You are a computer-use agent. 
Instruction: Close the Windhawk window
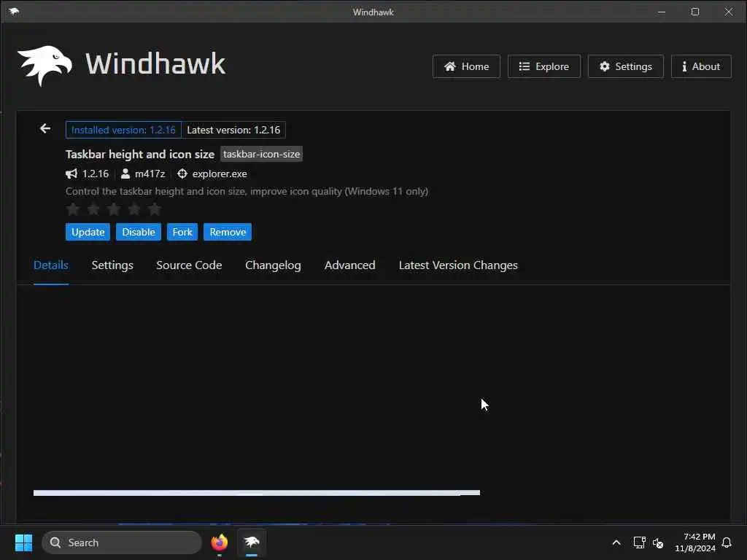pyautogui.click(x=729, y=12)
